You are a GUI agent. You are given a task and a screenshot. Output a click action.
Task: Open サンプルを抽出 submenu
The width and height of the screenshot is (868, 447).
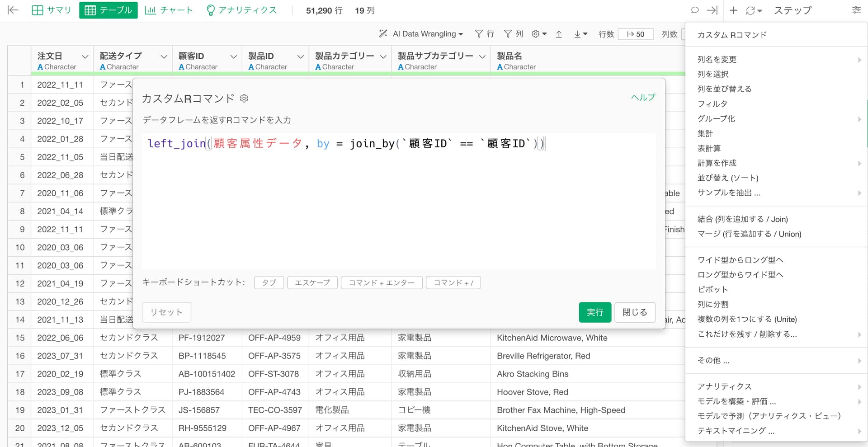click(776, 193)
